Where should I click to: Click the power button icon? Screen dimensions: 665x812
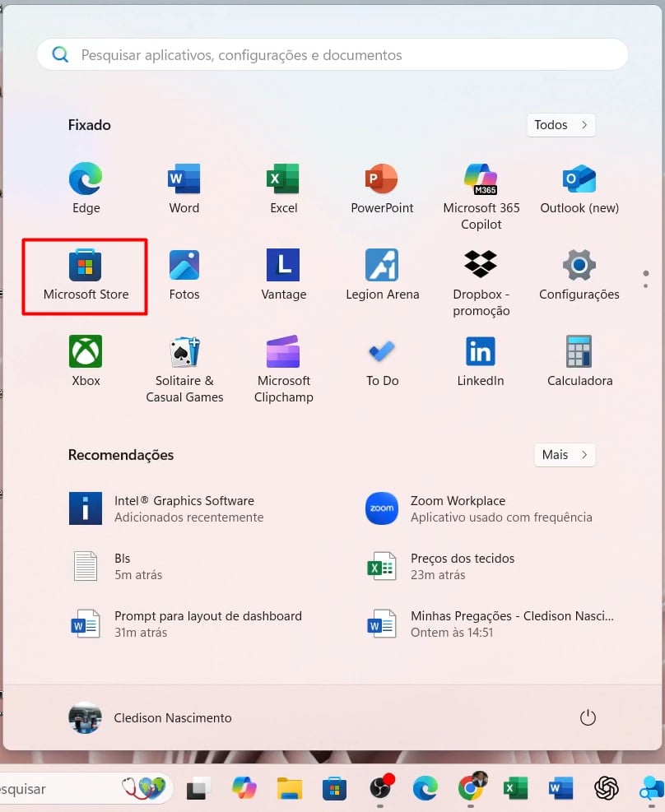(588, 717)
